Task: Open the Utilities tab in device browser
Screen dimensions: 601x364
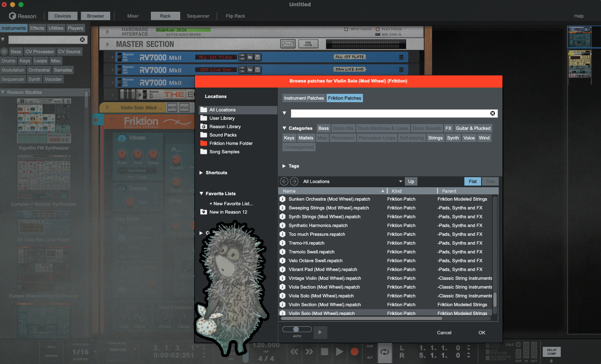Action: [56, 28]
